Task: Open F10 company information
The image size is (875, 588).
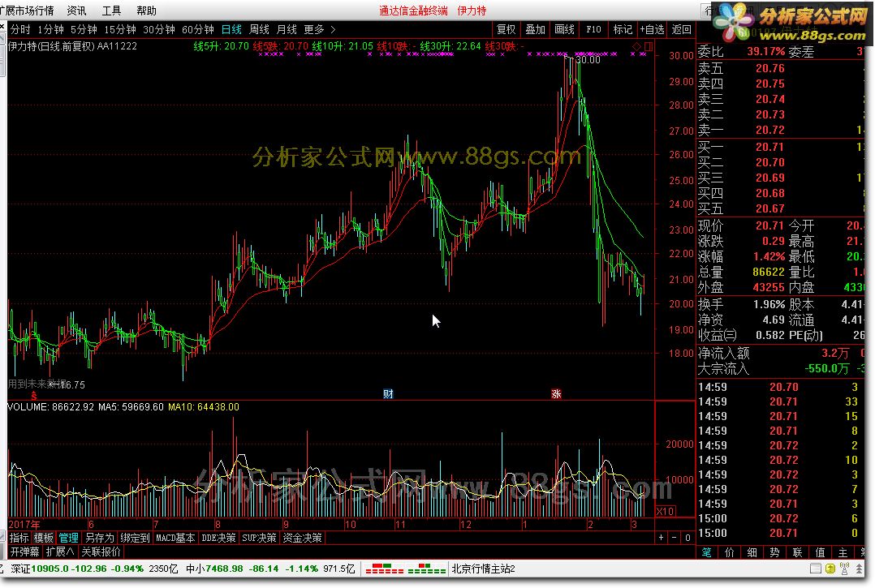Action: pyautogui.click(x=593, y=29)
